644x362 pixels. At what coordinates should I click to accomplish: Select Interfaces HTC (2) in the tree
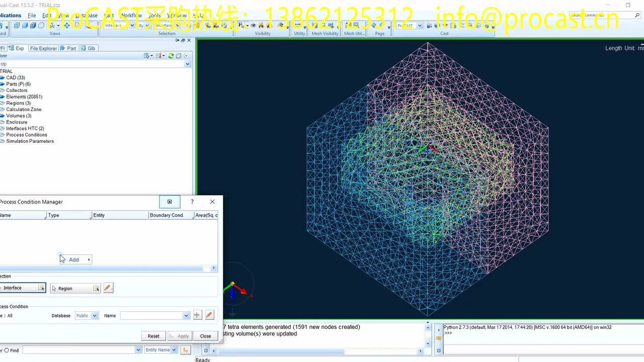pos(25,128)
